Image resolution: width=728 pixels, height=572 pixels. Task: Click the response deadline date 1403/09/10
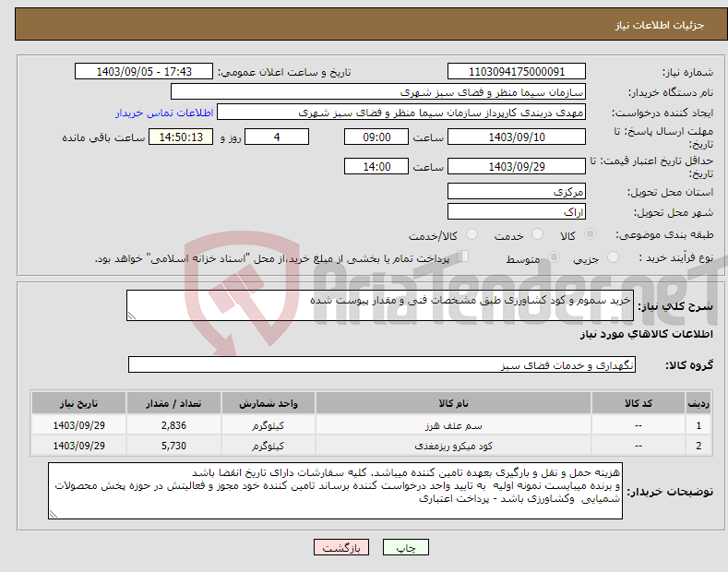click(517, 137)
